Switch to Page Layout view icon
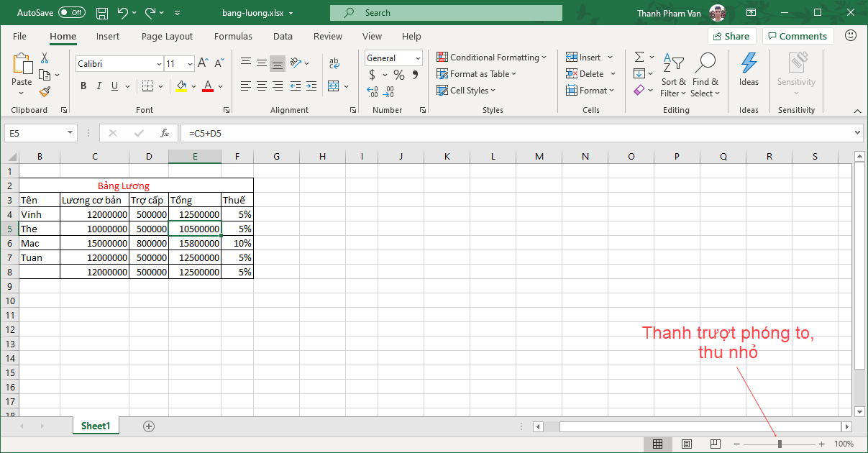The width and height of the screenshot is (868, 453). pos(687,444)
